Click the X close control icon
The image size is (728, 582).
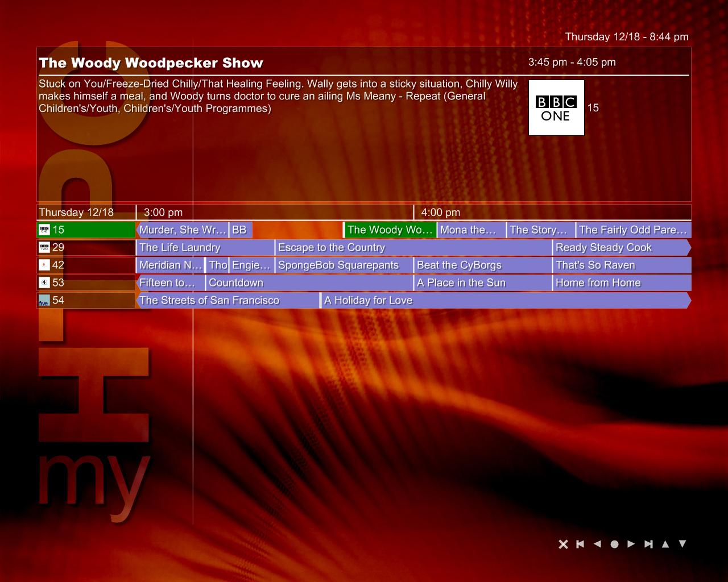563,544
